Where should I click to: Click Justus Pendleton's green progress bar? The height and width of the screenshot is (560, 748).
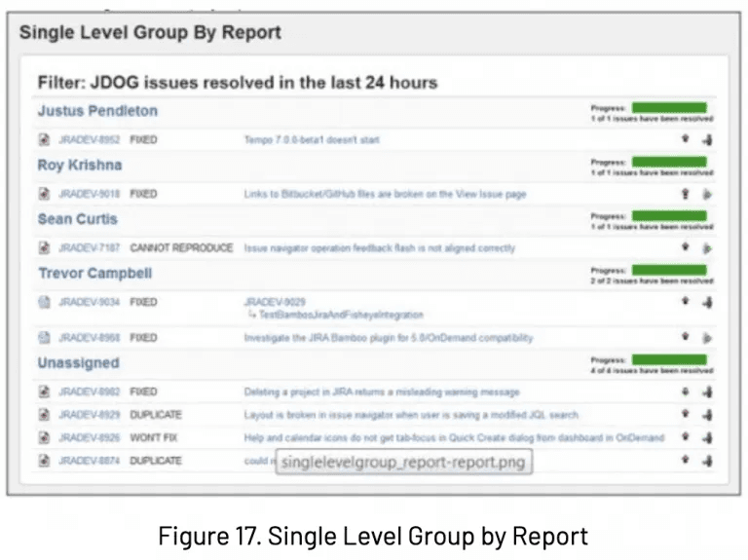669,108
